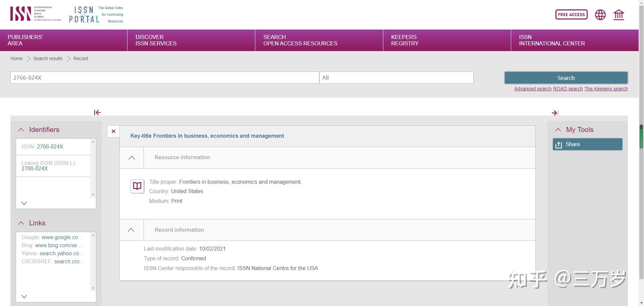Click the Share button

587,144
